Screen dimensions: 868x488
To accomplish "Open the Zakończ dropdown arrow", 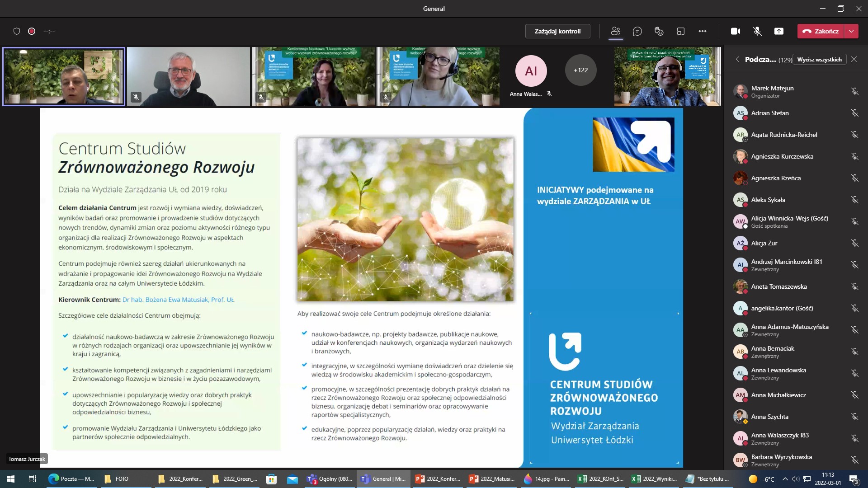I will click(x=852, y=31).
